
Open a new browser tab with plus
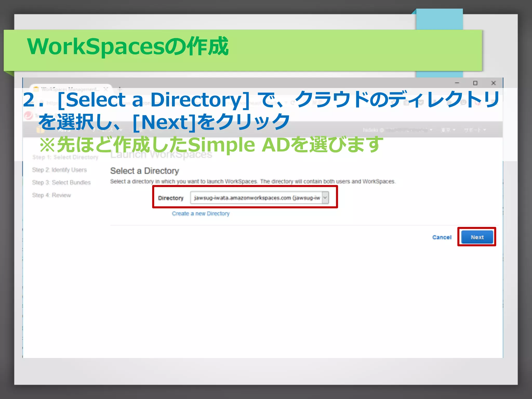coord(120,89)
